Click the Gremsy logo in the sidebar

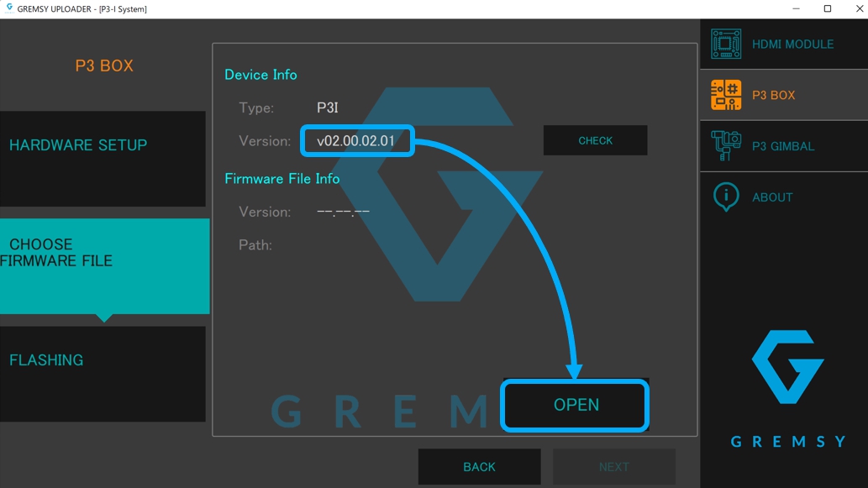(787, 368)
